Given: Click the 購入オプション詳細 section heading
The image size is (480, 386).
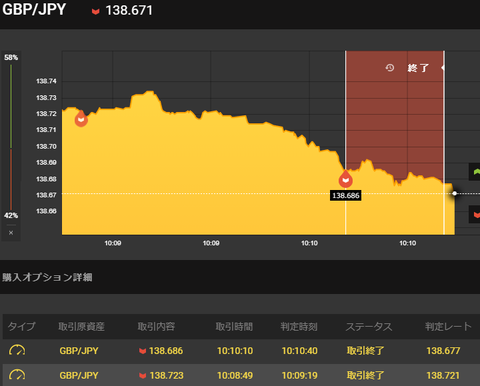Looking at the screenshot, I should click(47, 277).
